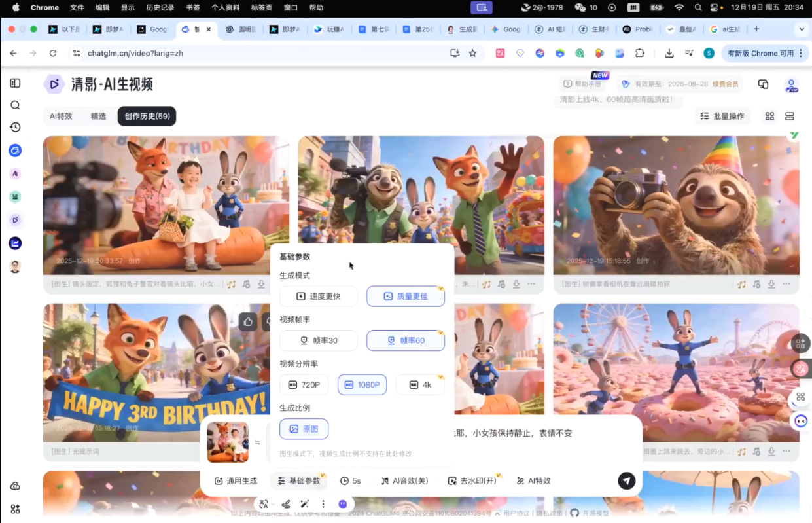812x523 pixels.
Task: Click the 批量操作 batch button
Action: [722, 116]
